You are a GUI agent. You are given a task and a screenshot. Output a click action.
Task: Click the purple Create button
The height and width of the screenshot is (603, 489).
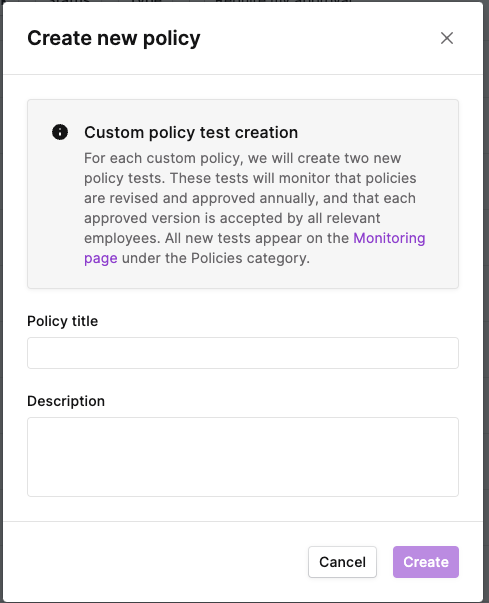pos(426,562)
